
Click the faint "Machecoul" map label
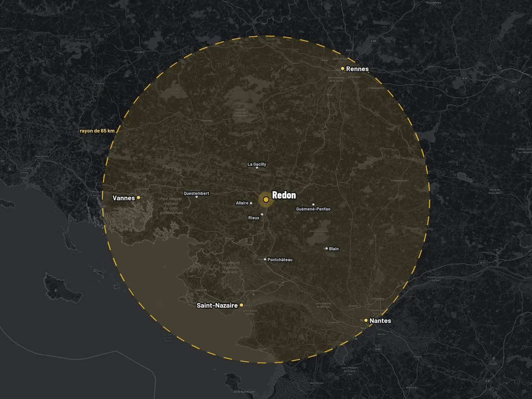(317, 383)
